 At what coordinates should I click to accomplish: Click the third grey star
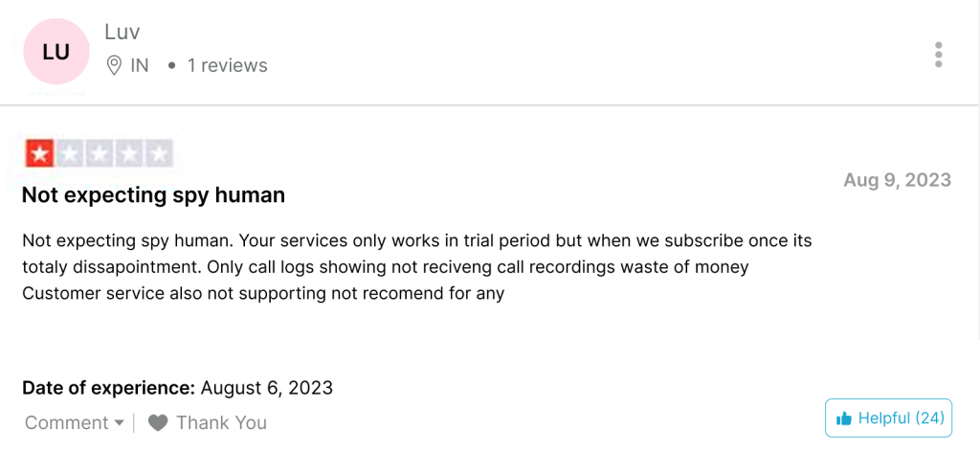(x=100, y=153)
